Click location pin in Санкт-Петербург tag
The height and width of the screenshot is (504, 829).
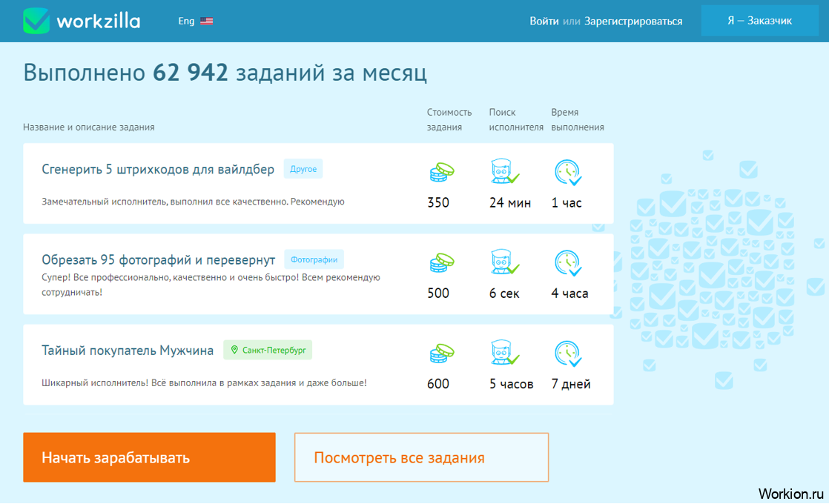pyautogui.click(x=234, y=350)
